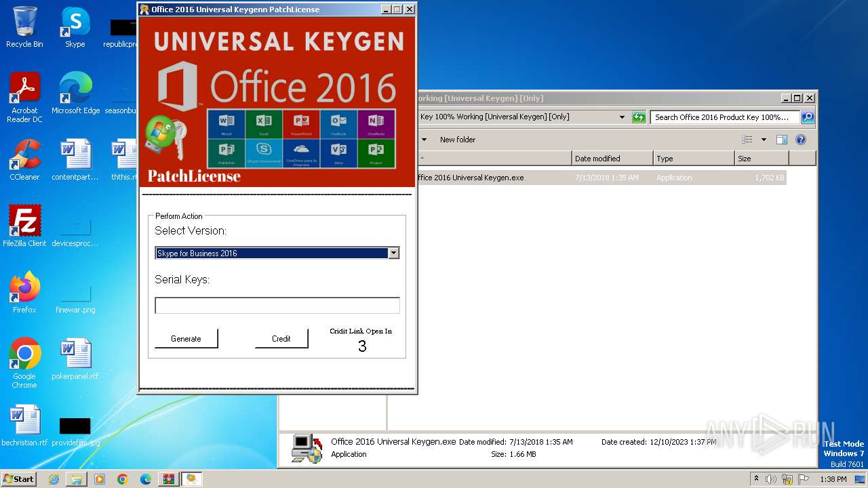This screenshot has width=868, height=488.
Task: Select the bechristian.rtf file icon
Action: pyautogui.click(x=24, y=426)
